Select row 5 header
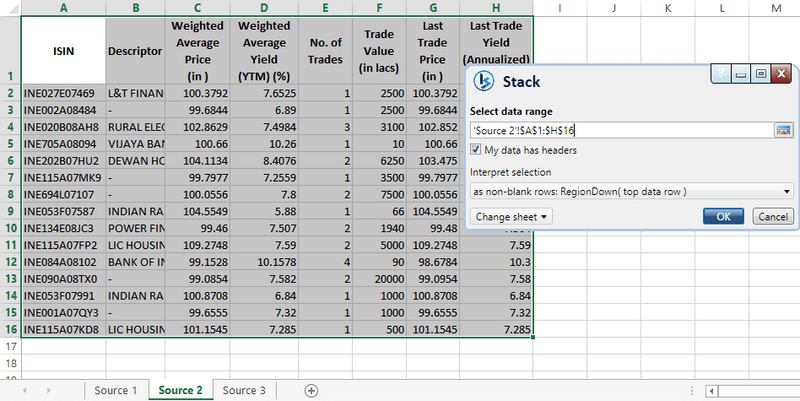The image size is (800, 401). pyautogui.click(x=11, y=144)
